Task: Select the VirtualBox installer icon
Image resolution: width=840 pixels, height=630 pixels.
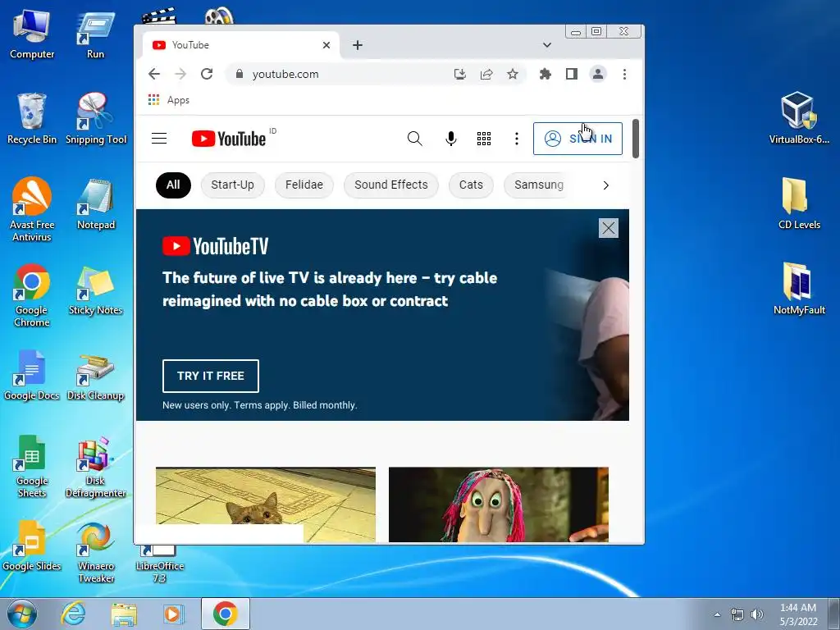Action: 799,118
